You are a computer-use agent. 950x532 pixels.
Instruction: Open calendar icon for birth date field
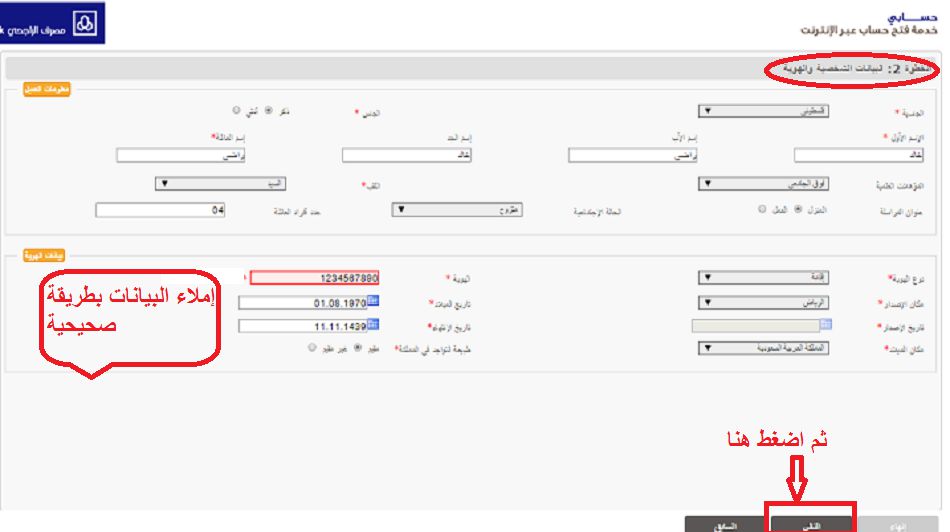(x=373, y=300)
